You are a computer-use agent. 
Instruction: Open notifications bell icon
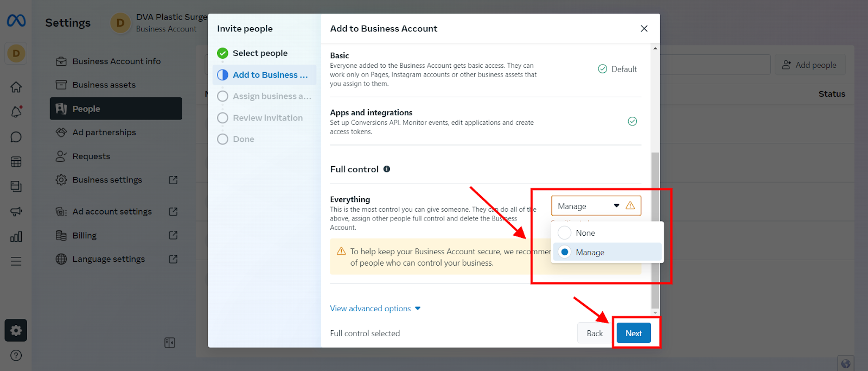[16, 112]
